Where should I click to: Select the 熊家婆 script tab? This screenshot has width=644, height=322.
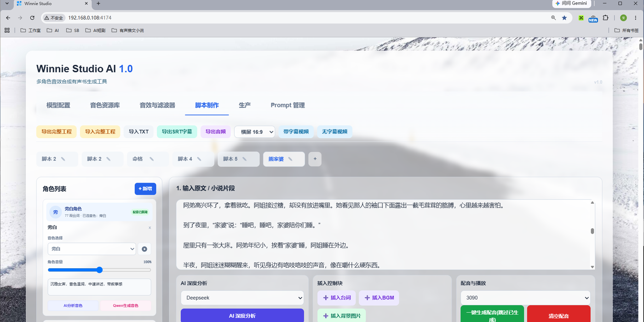point(284,159)
